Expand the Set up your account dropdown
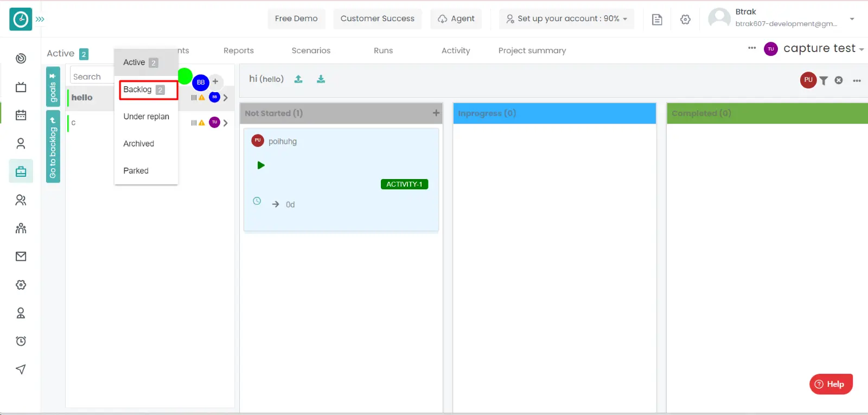Viewport: 868px width, 415px height. click(566, 18)
